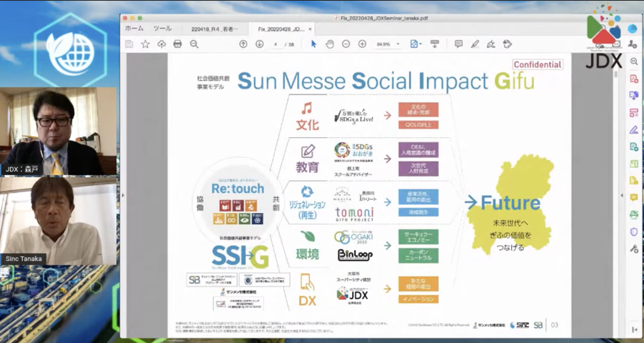The image size is (644, 343).
Task: Select the Fix_20220428_JD document tab
Action: click(x=281, y=29)
